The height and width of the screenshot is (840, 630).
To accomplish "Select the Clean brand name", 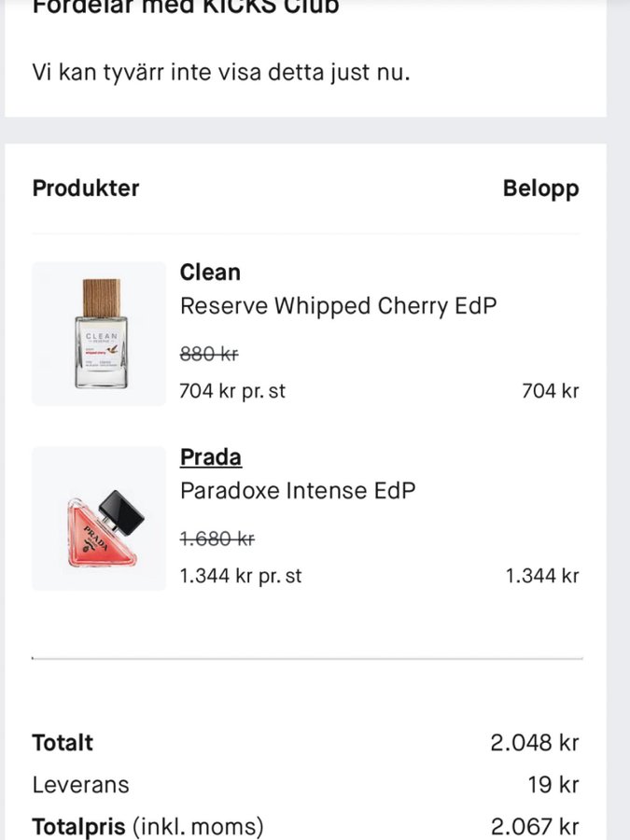I will pyautogui.click(x=210, y=273).
